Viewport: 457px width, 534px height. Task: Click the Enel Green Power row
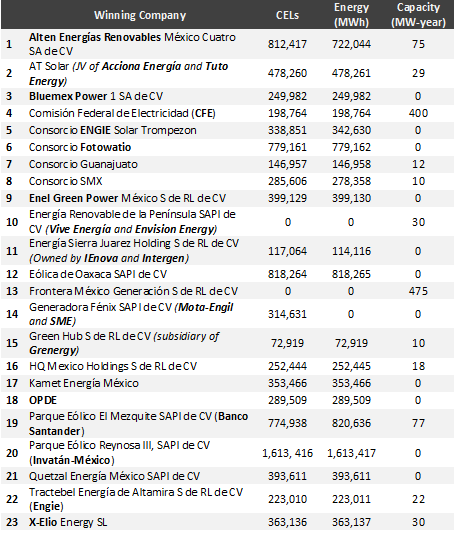227,199
